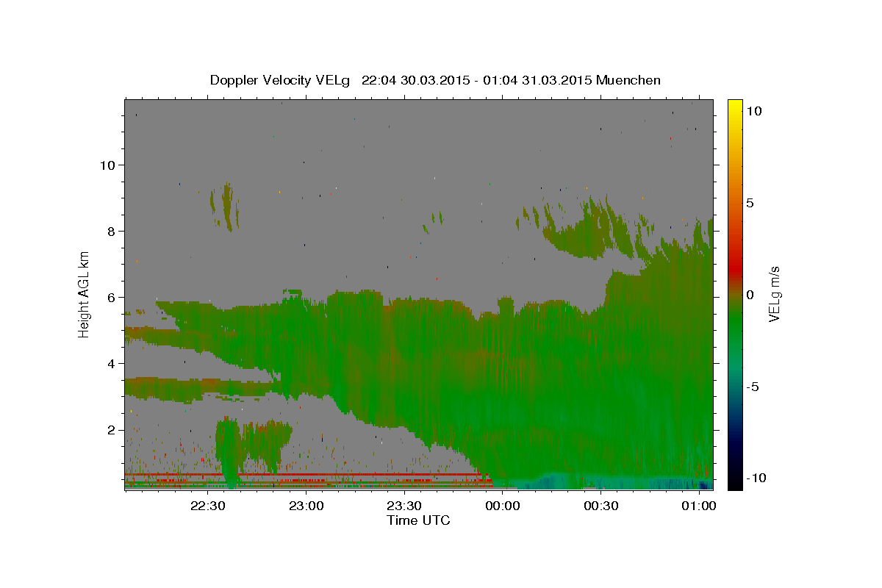The height and width of the screenshot is (588, 882).
Task: Click the height axis label '2'
Action: click(x=111, y=430)
